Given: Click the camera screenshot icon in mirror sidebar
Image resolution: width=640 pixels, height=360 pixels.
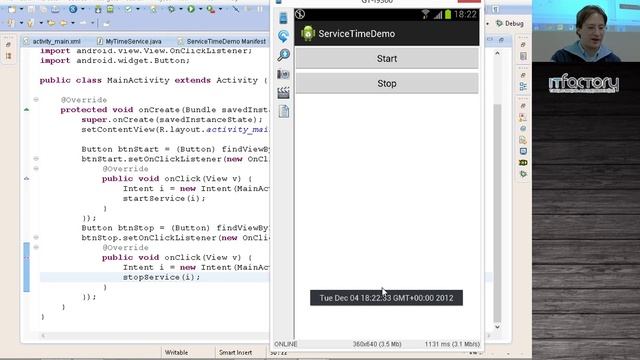Looking at the screenshot, I should 283,74.
